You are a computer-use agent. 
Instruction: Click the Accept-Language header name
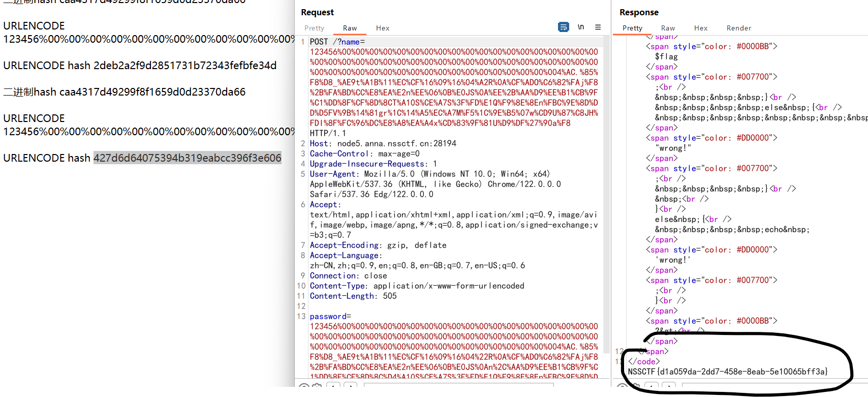(344, 255)
